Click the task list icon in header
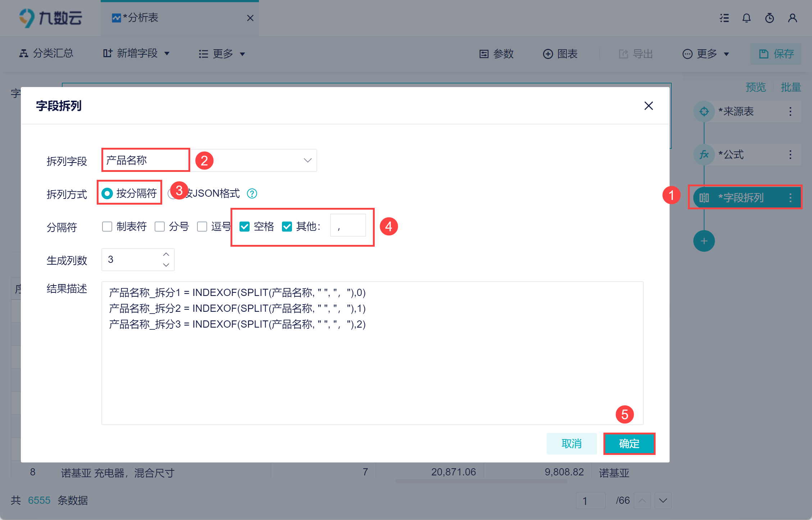This screenshot has height=520, width=812. [724, 18]
